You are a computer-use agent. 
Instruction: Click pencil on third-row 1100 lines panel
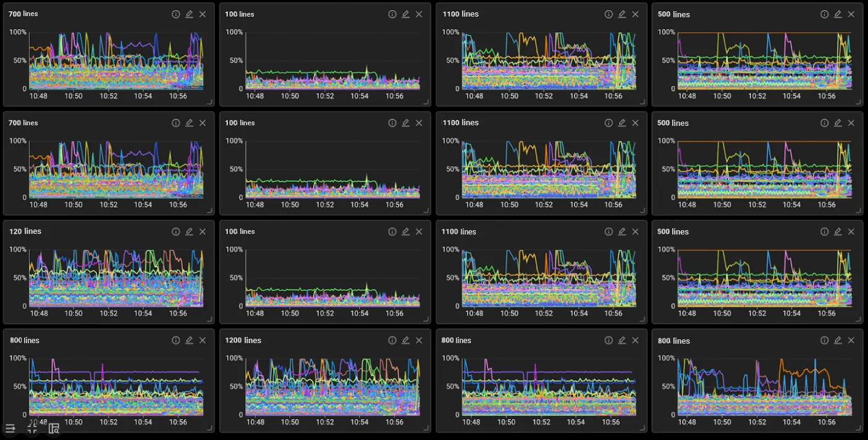(x=622, y=231)
